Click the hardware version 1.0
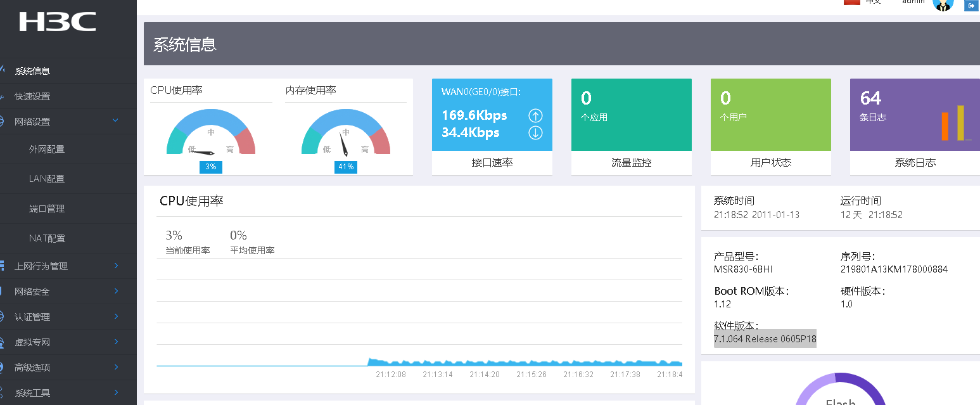 coord(846,304)
